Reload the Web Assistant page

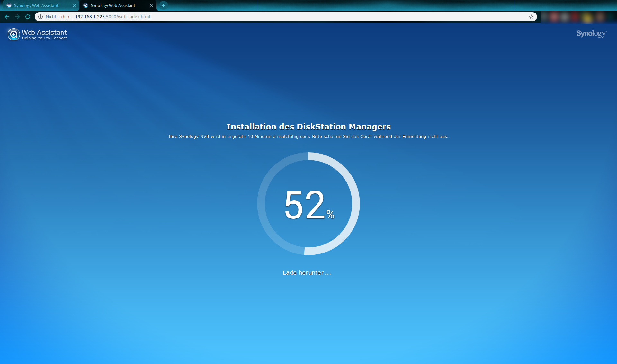tap(28, 17)
